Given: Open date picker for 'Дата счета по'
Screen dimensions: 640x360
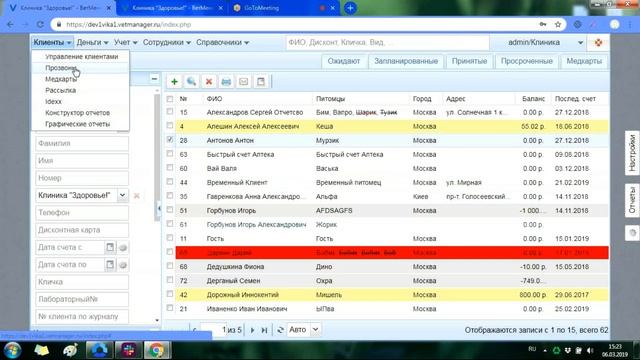Looking at the screenshot, I should coord(110,265).
